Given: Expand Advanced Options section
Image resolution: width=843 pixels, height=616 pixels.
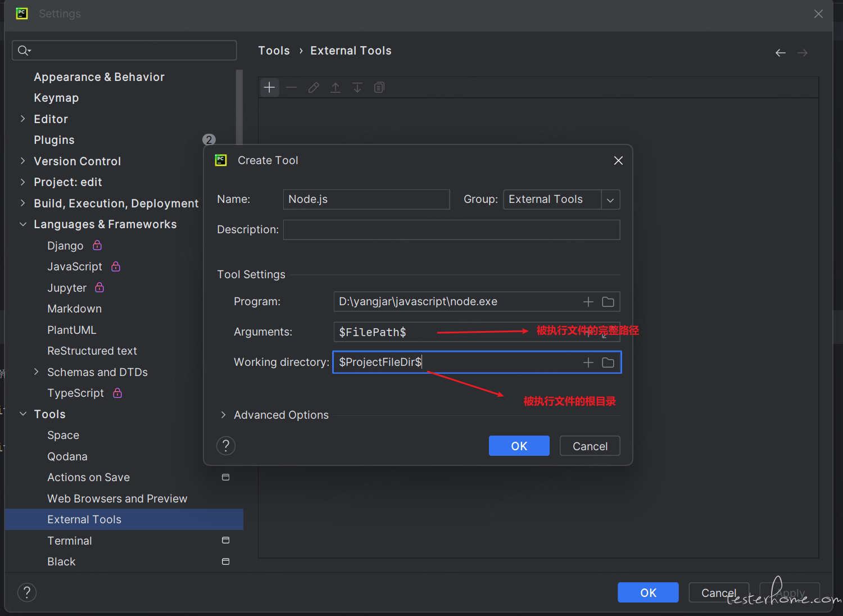Looking at the screenshot, I should pyautogui.click(x=223, y=415).
